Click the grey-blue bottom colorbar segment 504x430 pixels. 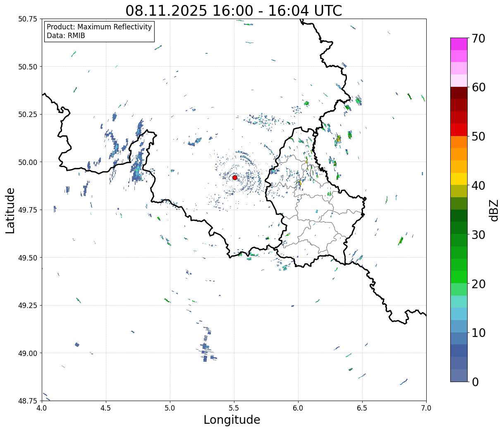(x=459, y=375)
